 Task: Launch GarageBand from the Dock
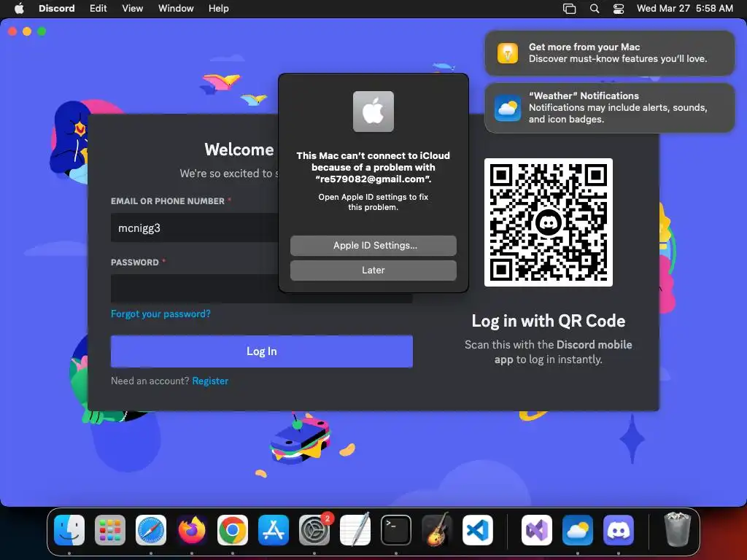[437, 530]
